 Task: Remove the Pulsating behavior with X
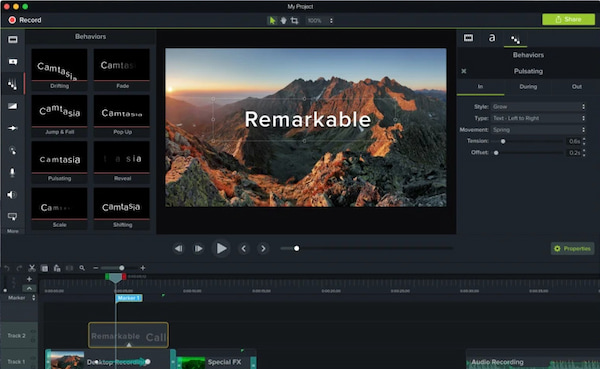(464, 71)
